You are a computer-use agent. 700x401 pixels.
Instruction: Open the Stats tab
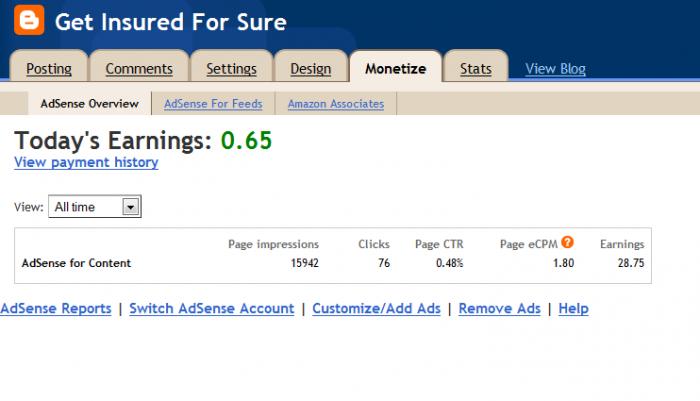[x=476, y=68]
